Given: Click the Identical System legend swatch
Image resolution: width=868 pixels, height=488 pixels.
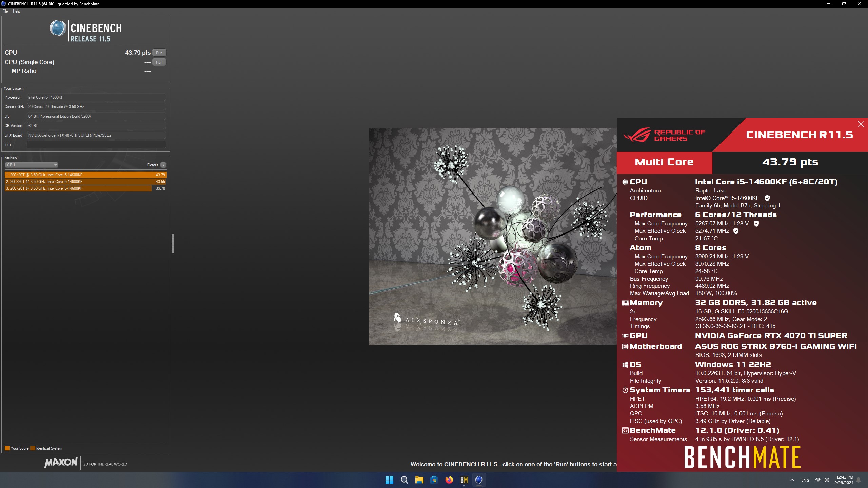Looking at the screenshot, I should [33, 448].
